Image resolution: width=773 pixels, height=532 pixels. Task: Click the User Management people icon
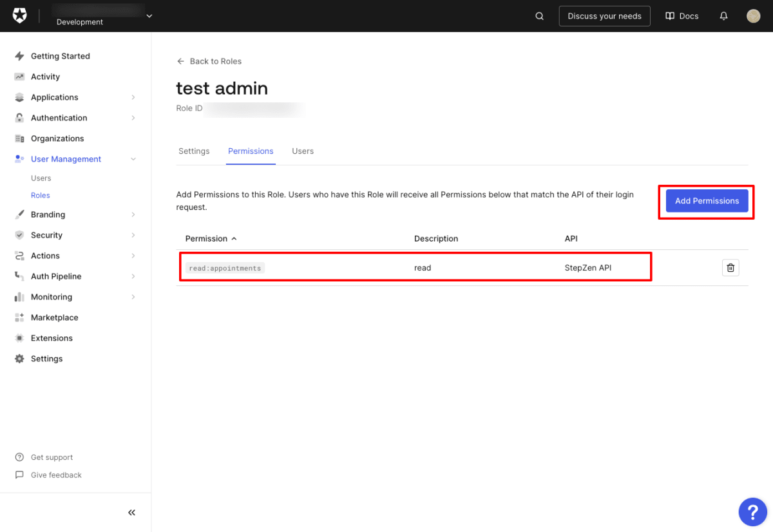[19, 159]
